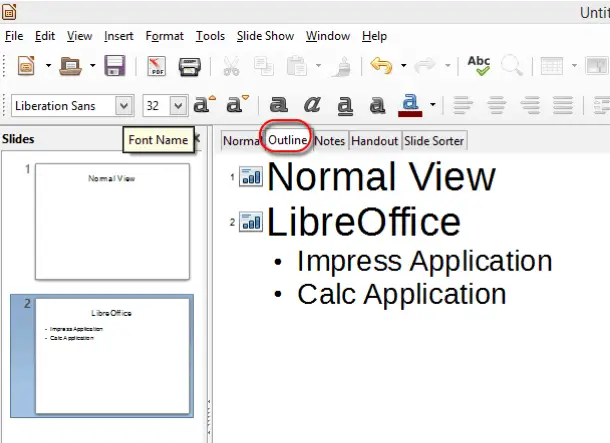Image resolution: width=610 pixels, height=443 pixels.
Task: Click the slide icon beside LibreOffice
Action: pyautogui.click(x=251, y=222)
